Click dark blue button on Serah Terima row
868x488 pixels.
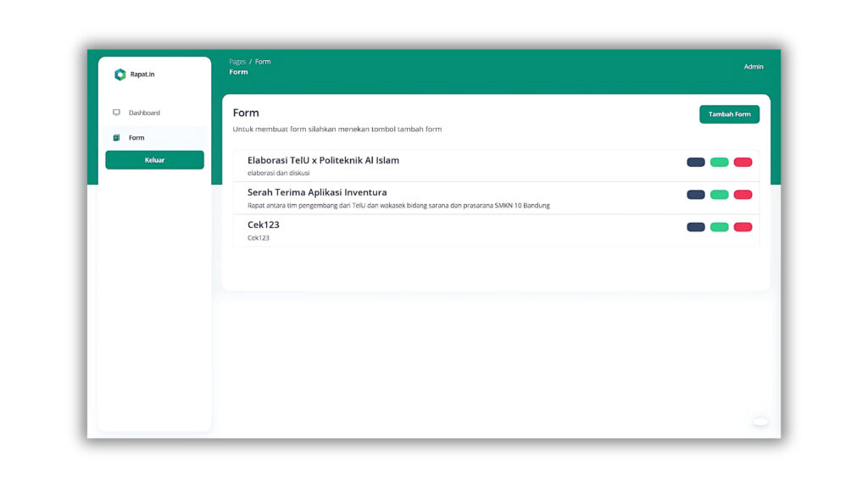click(x=696, y=195)
